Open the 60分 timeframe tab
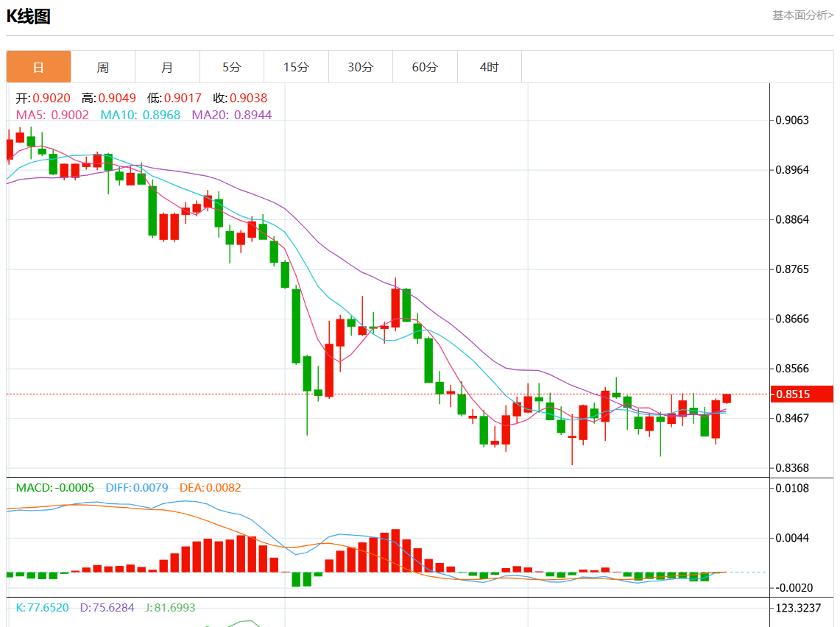Screen dimensions: 840x627 point(425,67)
